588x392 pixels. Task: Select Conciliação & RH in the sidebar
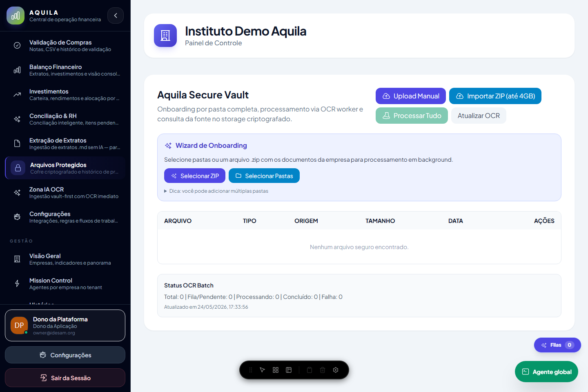[65, 119]
